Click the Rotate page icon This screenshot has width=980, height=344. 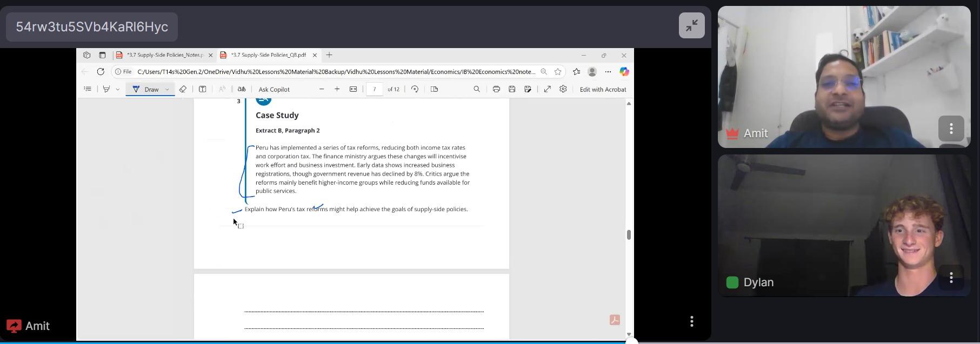pos(415,89)
